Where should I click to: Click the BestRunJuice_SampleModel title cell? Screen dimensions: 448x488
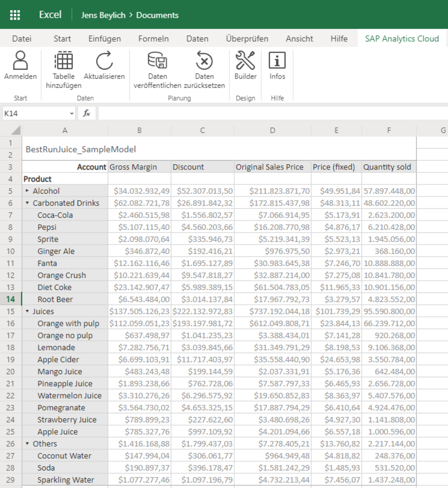tap(219, 149)
